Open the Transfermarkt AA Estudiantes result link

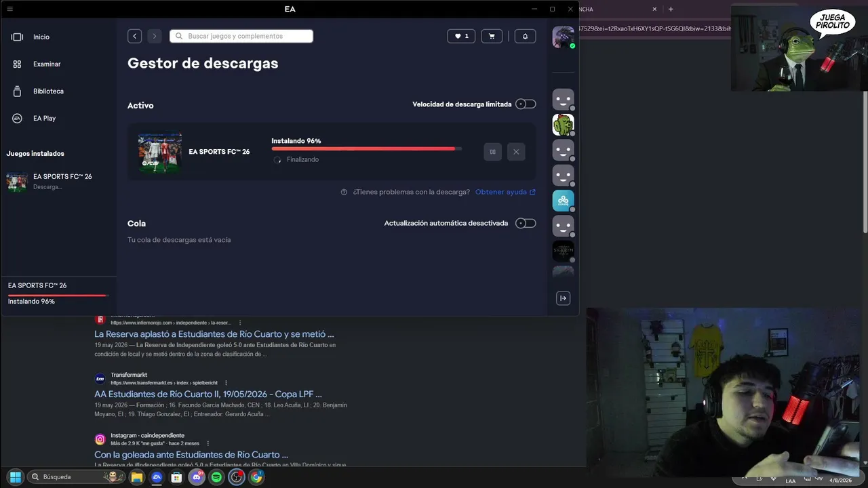[208, 394]
